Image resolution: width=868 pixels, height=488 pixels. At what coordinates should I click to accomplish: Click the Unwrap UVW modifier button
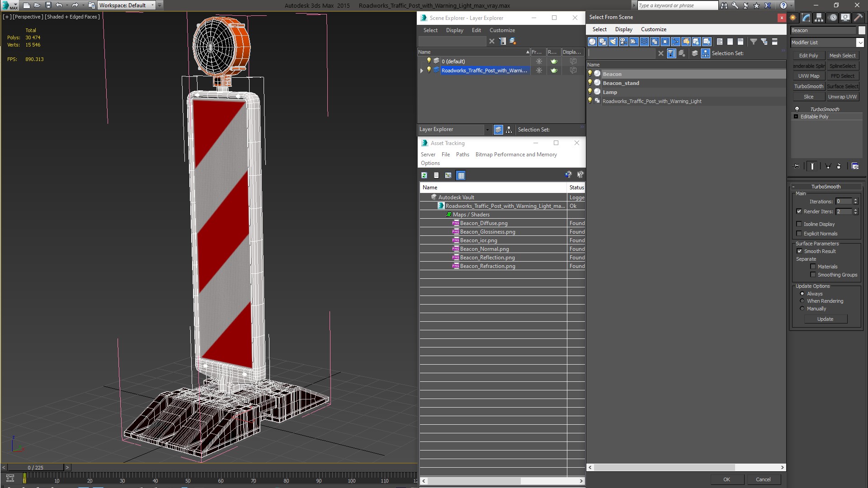click(842, 97)
